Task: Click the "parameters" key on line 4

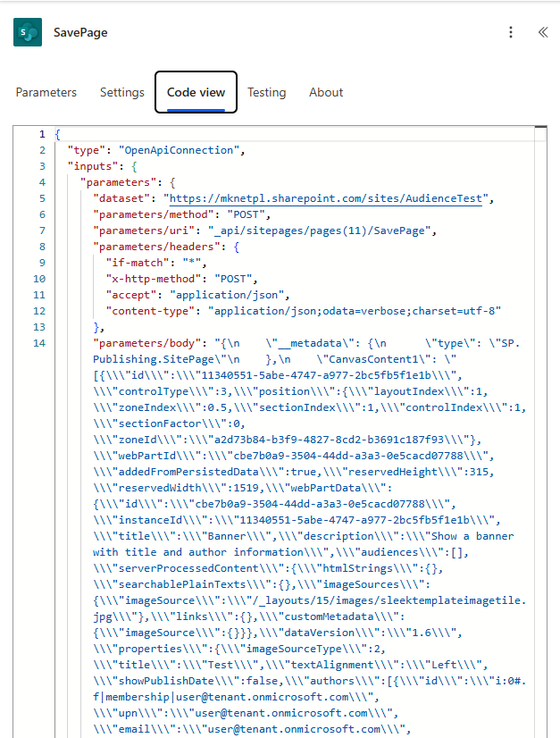Action: pos(118,182)
